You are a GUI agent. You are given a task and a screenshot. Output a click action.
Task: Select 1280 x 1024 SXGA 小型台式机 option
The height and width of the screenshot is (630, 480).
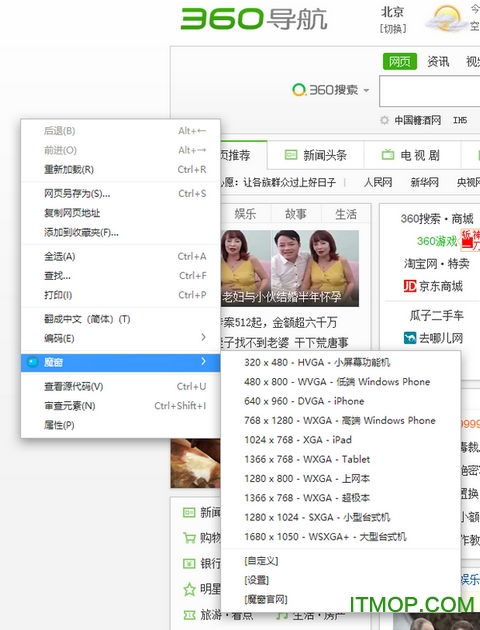click(x=341, y=517)
